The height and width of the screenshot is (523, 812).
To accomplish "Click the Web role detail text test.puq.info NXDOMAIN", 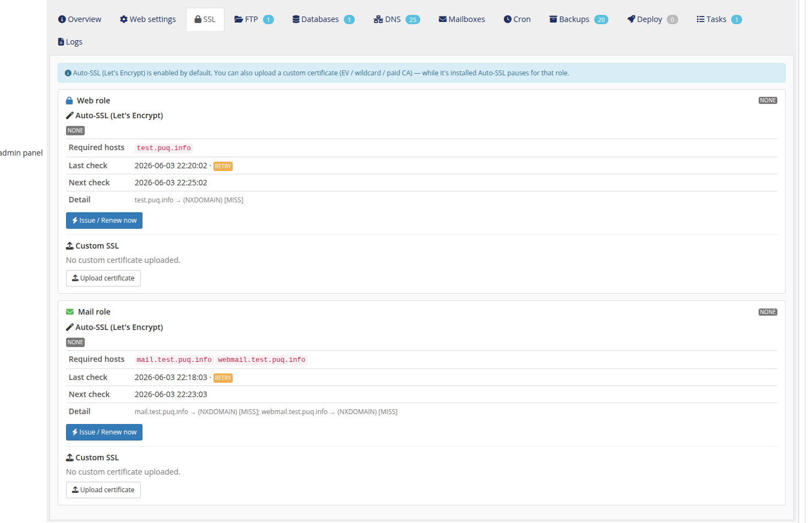I will tap(189, 200).
